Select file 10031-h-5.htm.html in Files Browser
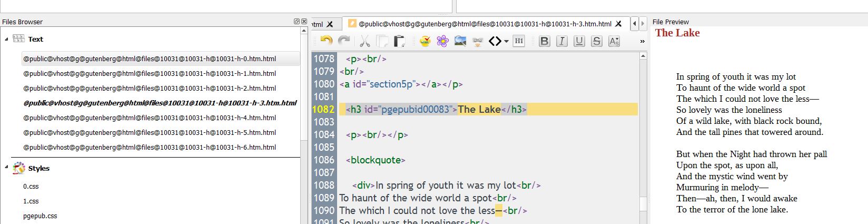The width and height of the screenshot is (868, 224). [150, 132]
